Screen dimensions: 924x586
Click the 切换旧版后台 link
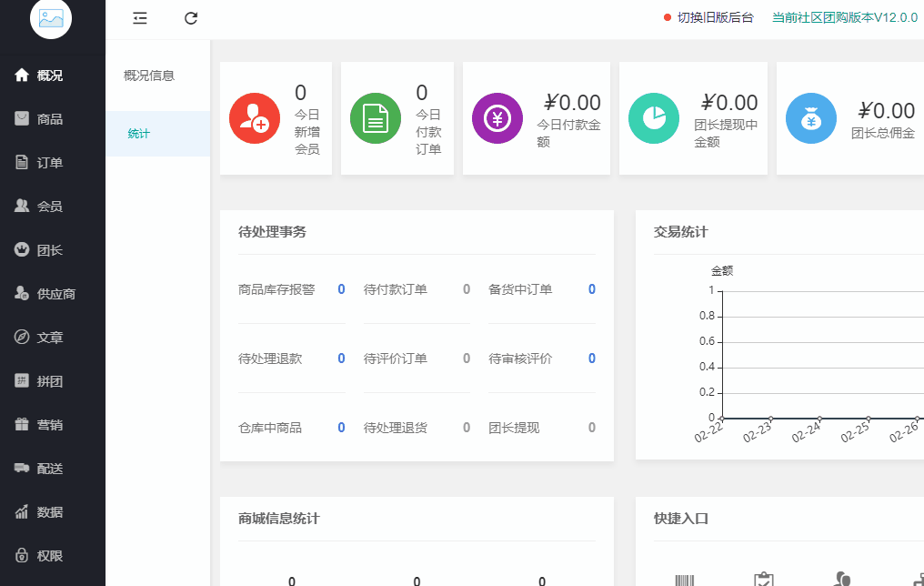(x=718, y=16)
